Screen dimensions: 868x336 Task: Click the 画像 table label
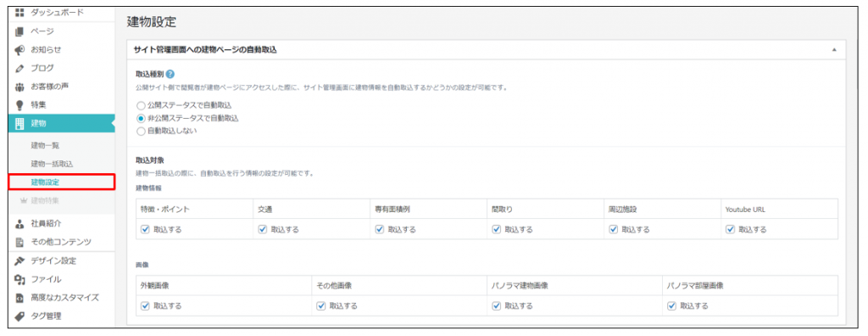[x=142, y=265]
